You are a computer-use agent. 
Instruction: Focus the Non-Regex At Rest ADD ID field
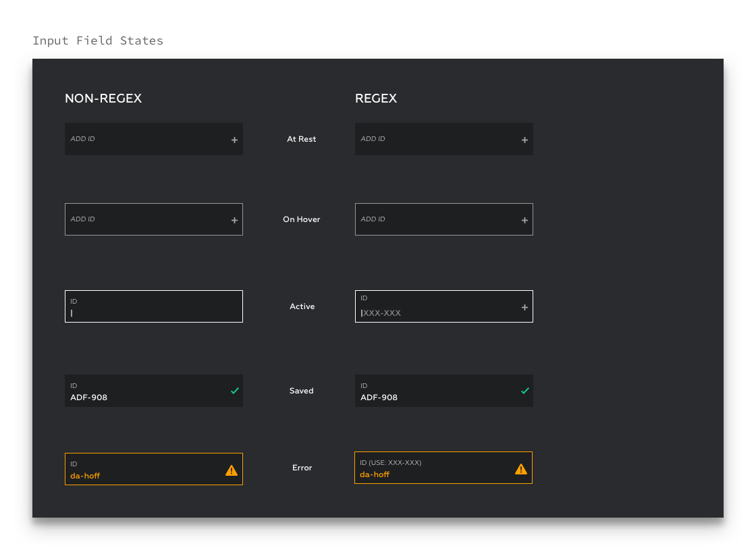(154, 139)
